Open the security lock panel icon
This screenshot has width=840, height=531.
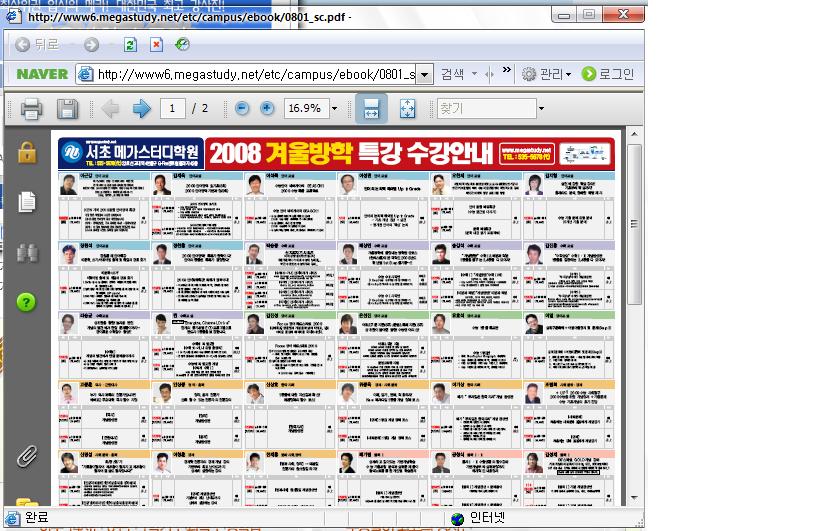(27, 153)
